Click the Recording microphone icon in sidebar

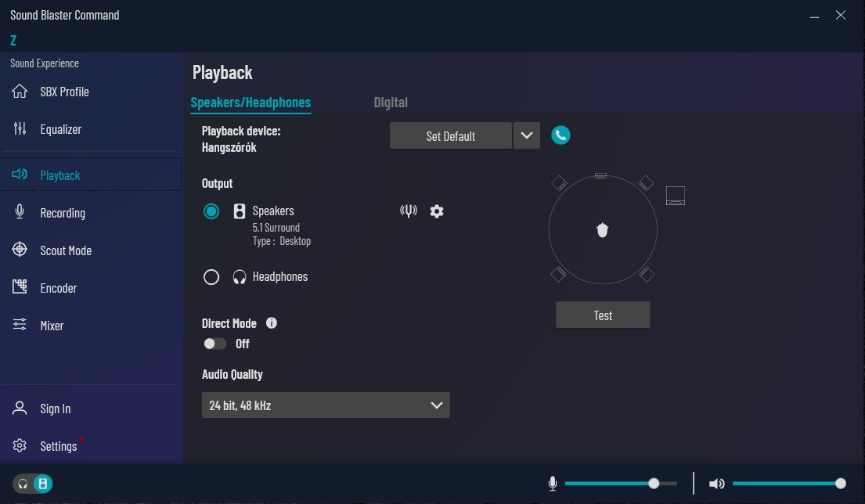(x=20, y=212)
